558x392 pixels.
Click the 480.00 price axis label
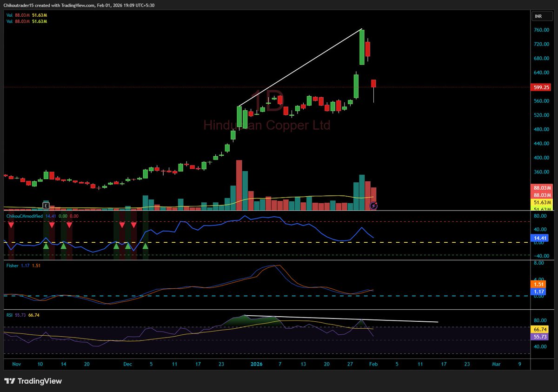[542, 129]
